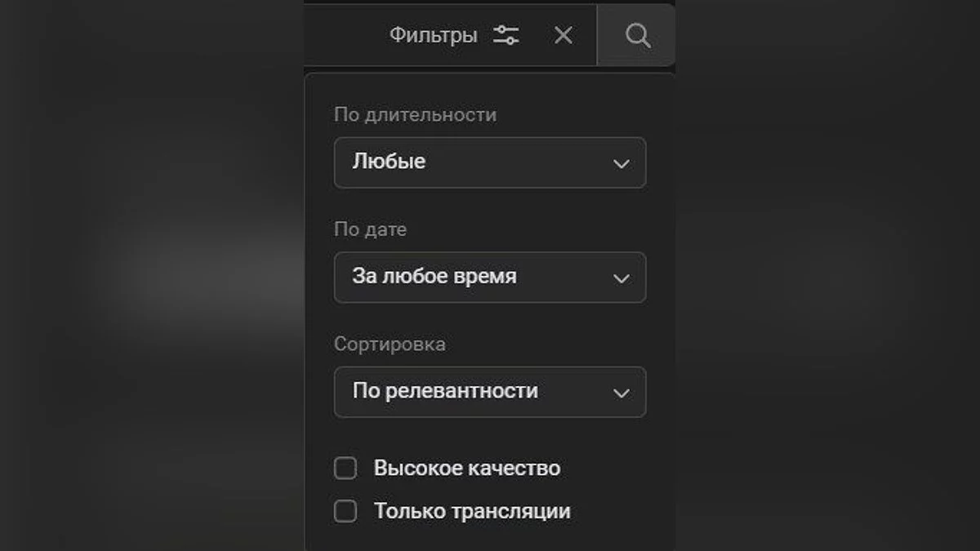Click the filter sliders icon
The image size is (980, 551).
point(506,35)
